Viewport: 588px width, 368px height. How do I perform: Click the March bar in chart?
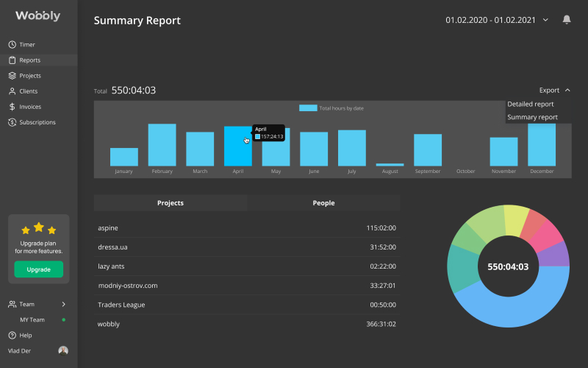point(200,149)
